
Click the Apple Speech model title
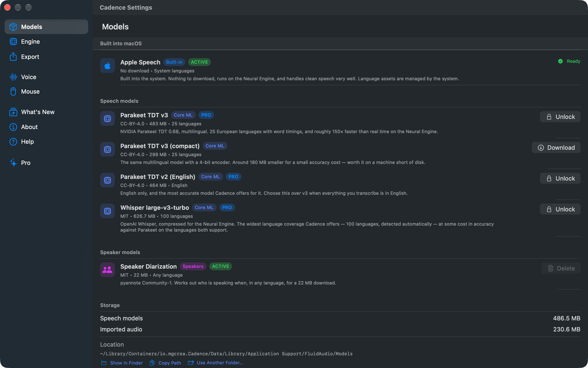(x=140, y=62)
